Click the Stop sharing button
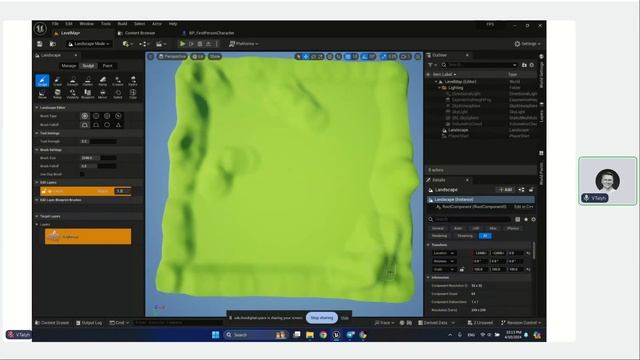The image size is (640, 360). click(322, 318)
